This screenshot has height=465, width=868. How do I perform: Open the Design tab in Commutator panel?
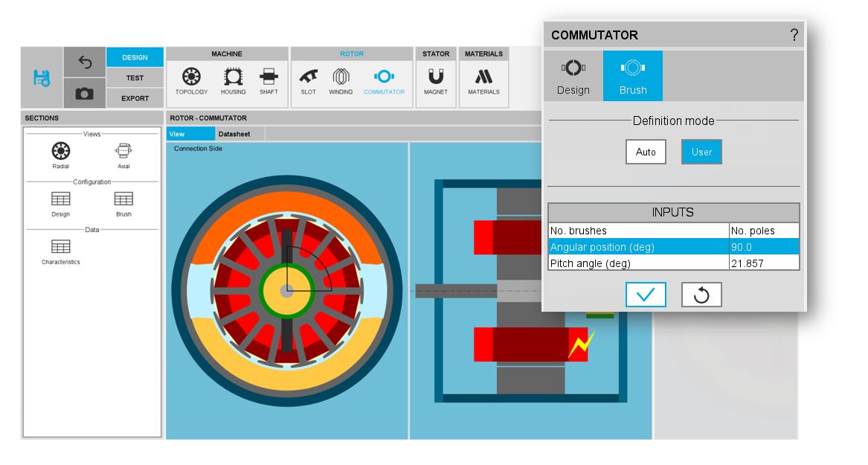pos(573,77)
